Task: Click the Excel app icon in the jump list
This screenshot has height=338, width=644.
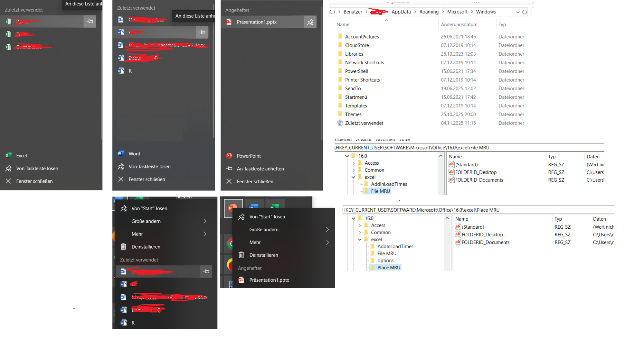Action: pyautogui.click(x=9, y=156)
